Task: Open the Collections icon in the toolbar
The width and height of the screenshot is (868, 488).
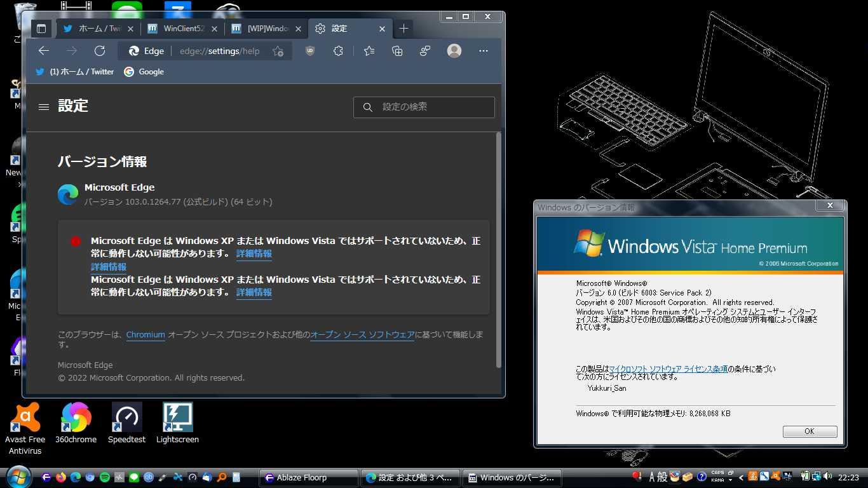Action: (397, 51)
